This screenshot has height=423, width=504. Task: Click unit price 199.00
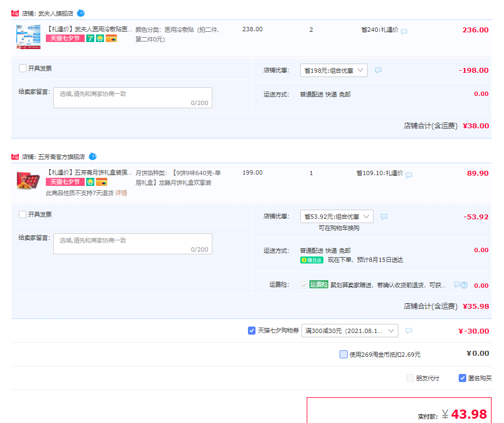coord(252,172)
